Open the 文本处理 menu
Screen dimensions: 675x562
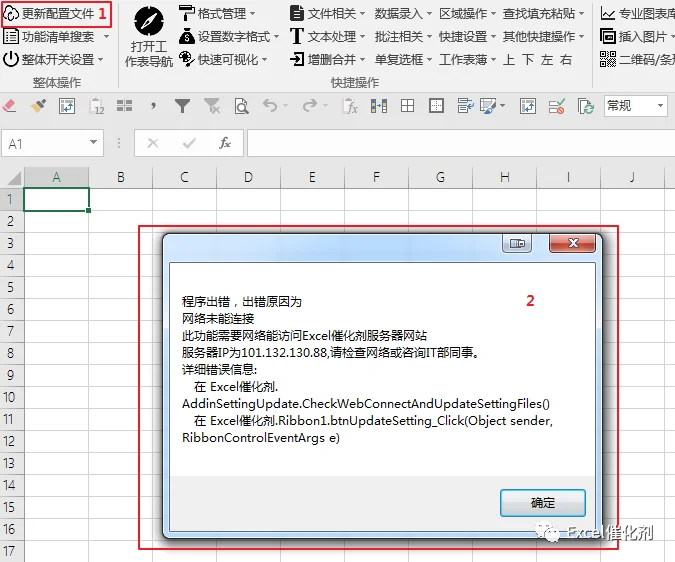[x=327, y=37]
